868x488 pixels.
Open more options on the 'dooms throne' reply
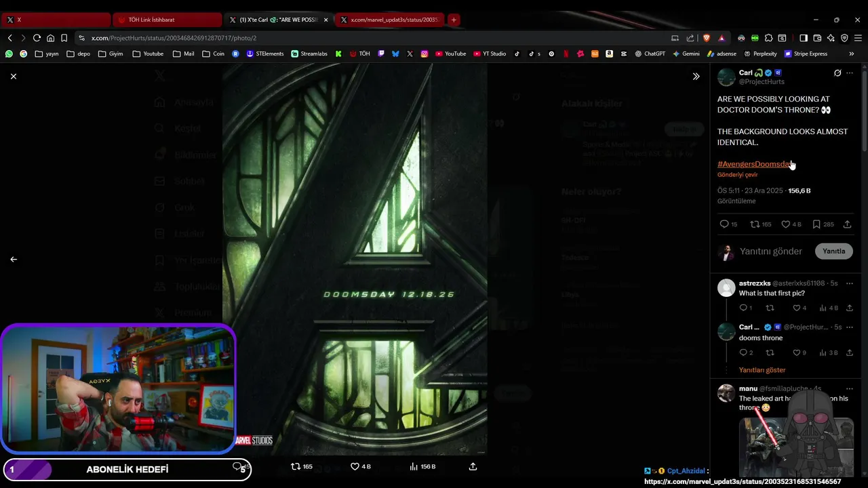pos(850,327)
